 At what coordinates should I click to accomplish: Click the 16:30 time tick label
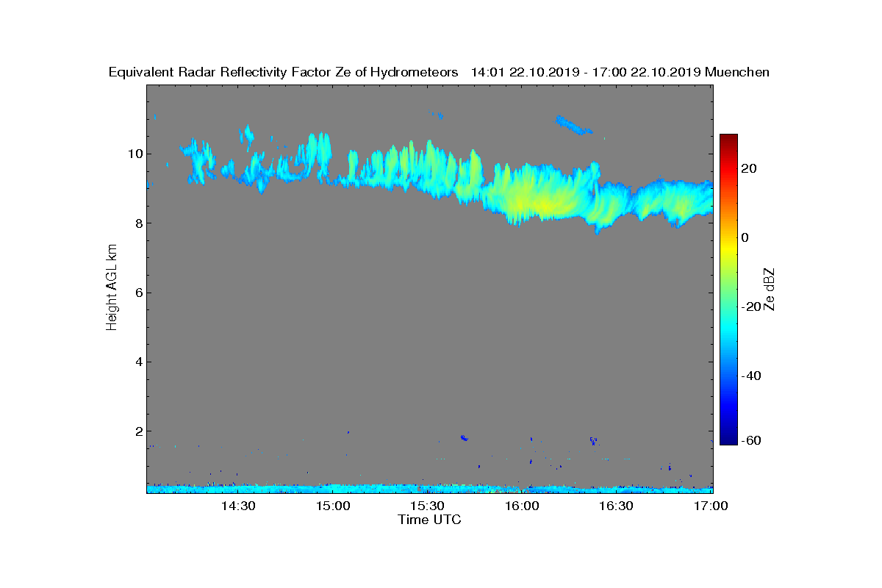click(x=616, y=506)
